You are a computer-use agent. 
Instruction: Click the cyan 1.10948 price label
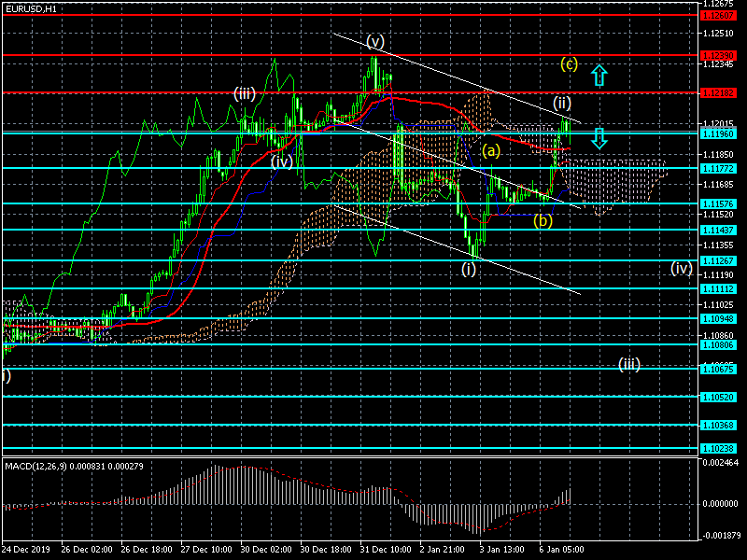pyautogui.click(x=718, y=318)
